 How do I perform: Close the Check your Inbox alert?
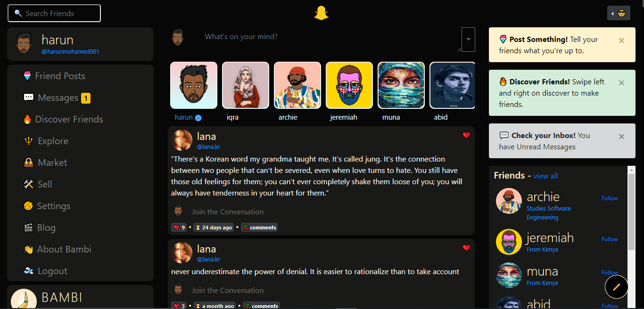tap(621, 137)
